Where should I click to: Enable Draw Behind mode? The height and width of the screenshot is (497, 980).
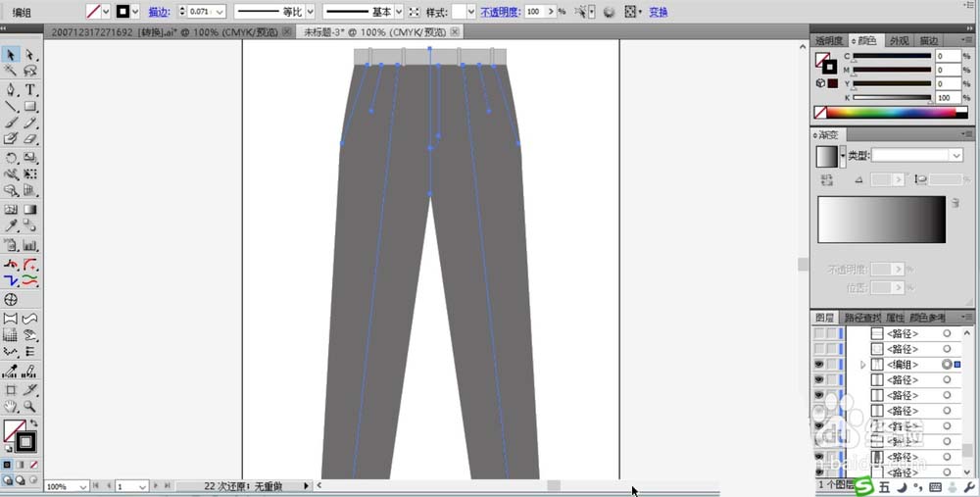tap(20, 480)
